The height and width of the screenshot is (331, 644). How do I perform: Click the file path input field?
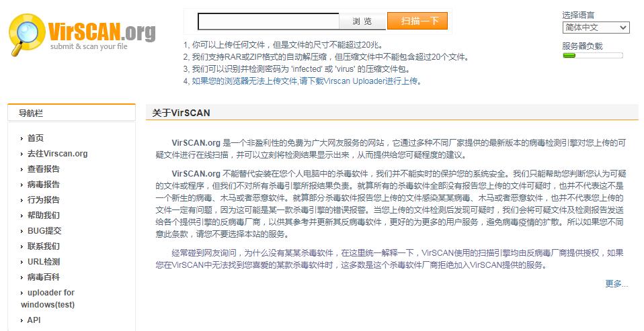coord(268,21)
